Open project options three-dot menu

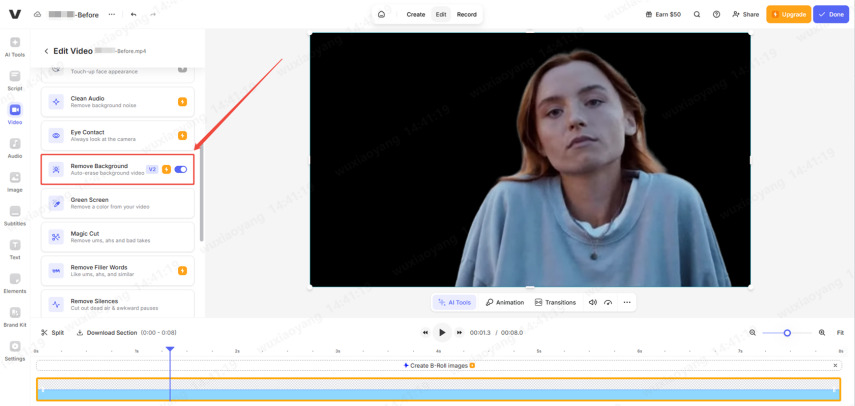point(112,15)
